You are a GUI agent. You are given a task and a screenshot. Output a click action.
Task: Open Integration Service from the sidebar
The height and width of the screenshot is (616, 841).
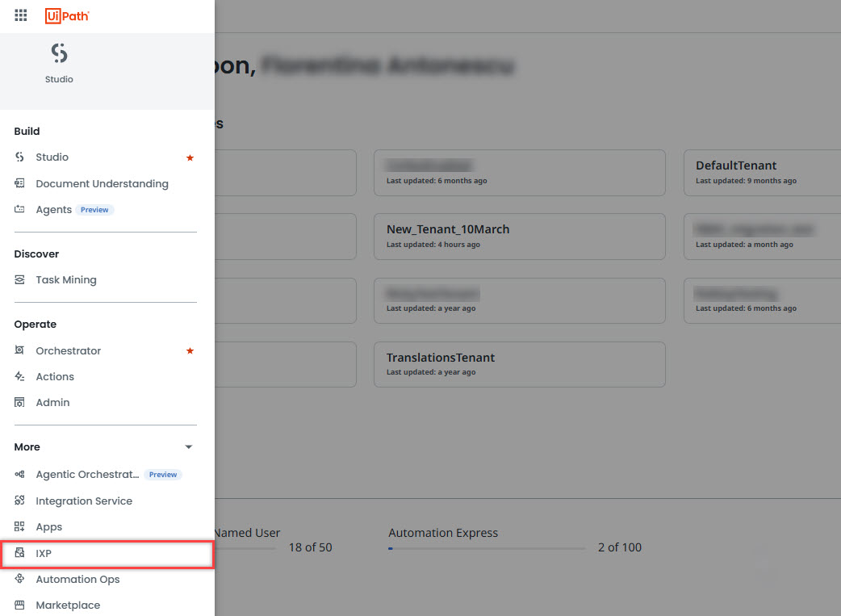[x=84, y=501]
